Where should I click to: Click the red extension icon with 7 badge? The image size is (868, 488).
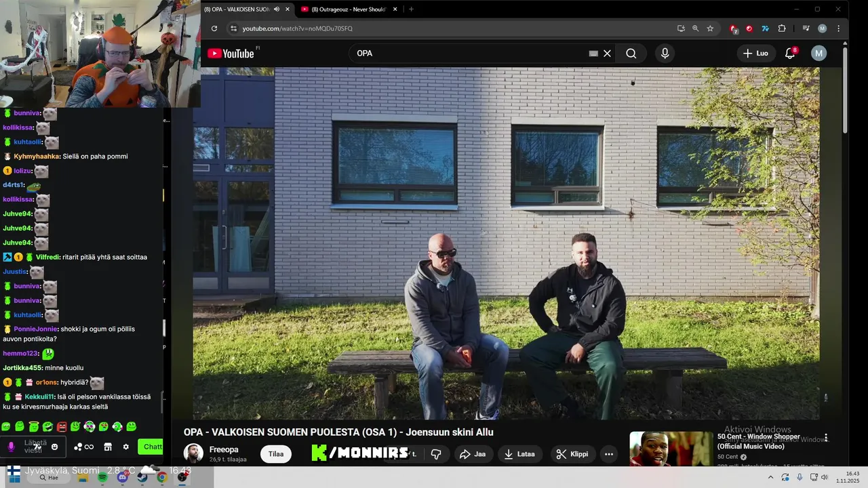[x=733, y=28]
